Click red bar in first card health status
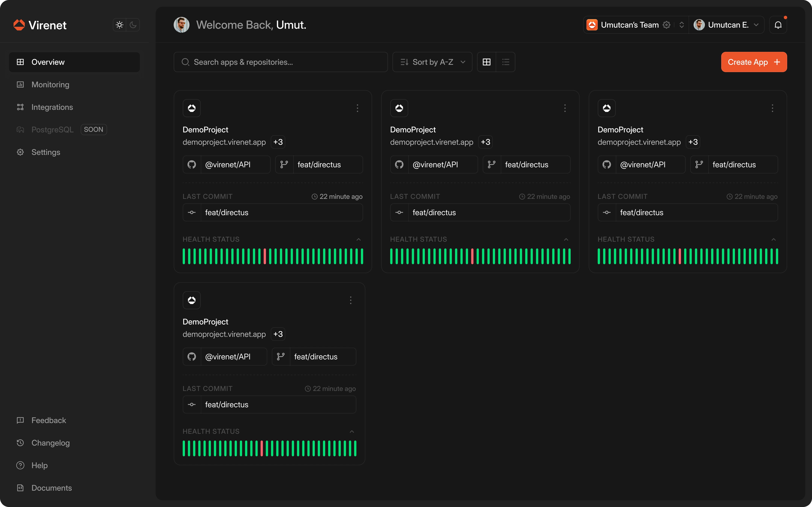This screenshot has width=812, height=507. 265,256
